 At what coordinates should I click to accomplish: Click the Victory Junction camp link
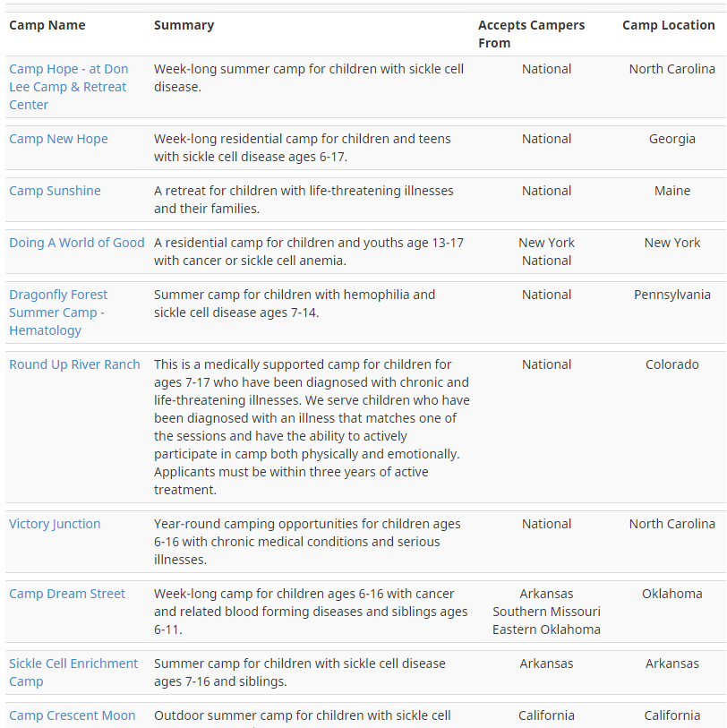pos(55,524)
